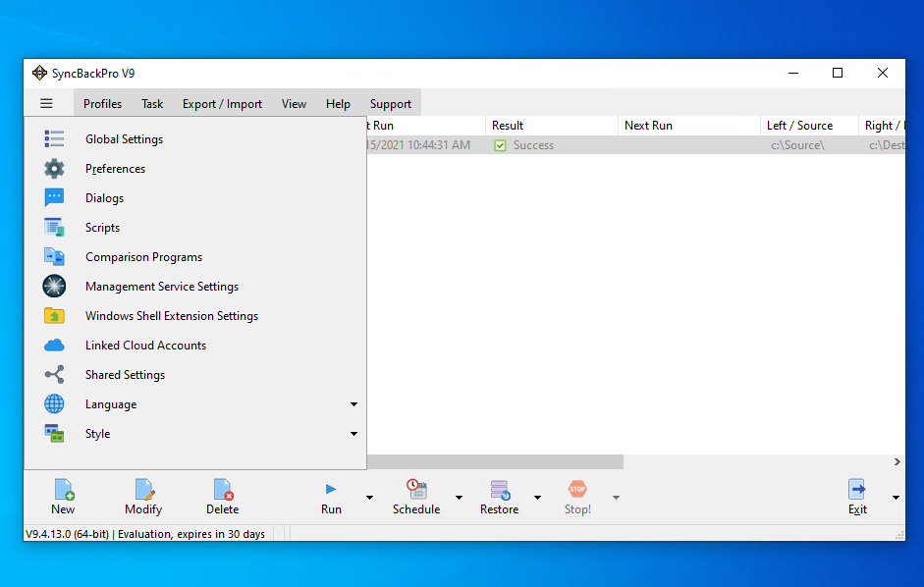Click the Language globe icon
The width and height of the screenshot is (924, 587).
tap(54, 403)
